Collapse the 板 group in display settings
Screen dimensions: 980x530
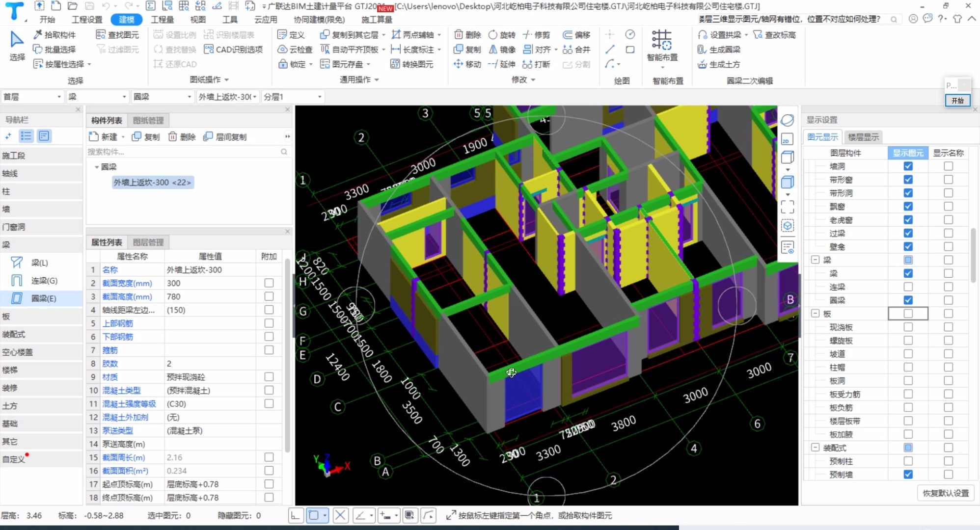[815, 313]
